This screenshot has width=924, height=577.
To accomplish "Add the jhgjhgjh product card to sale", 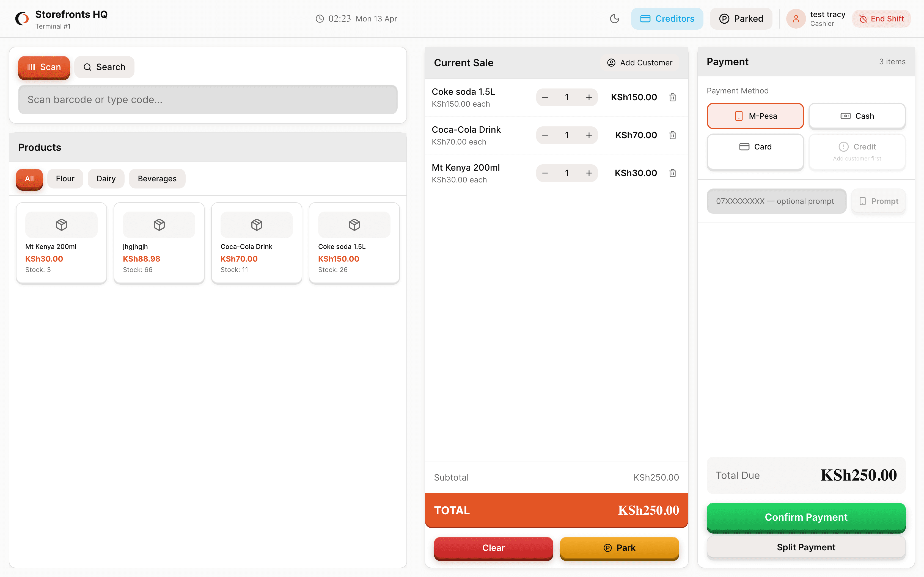I will (159, 243).
